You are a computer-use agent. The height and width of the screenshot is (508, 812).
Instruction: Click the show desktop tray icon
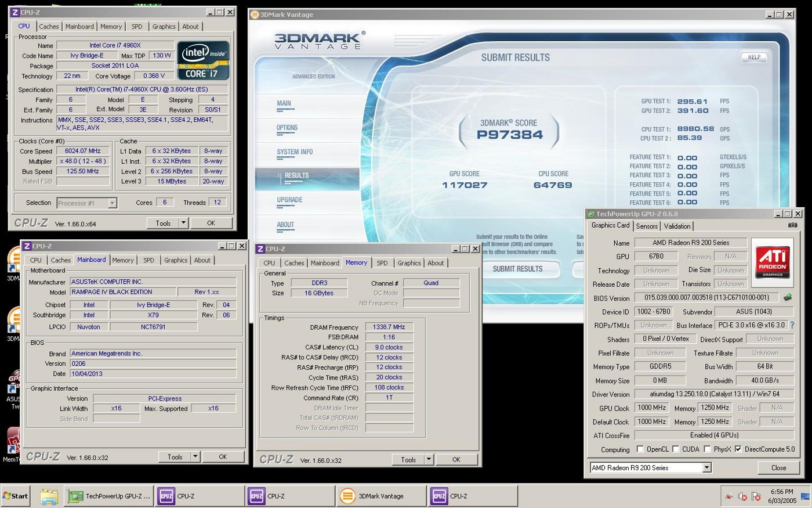805,496
